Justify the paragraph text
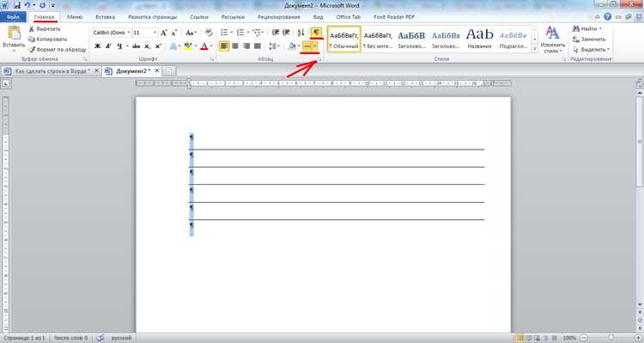This screenshot has height=343, width=644. 258,46
